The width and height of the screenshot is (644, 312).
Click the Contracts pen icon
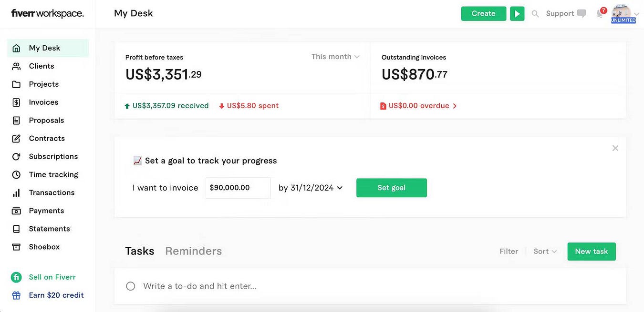[16, 139]
